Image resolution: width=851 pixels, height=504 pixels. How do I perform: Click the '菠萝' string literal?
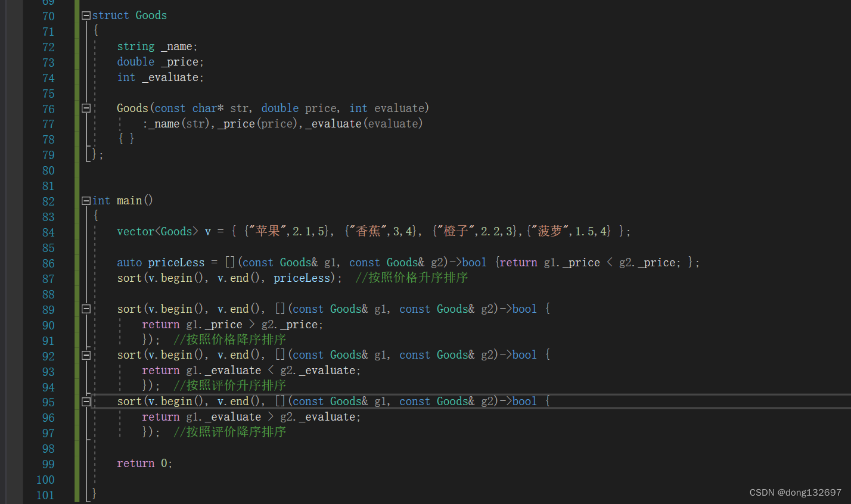click(549, 232)
